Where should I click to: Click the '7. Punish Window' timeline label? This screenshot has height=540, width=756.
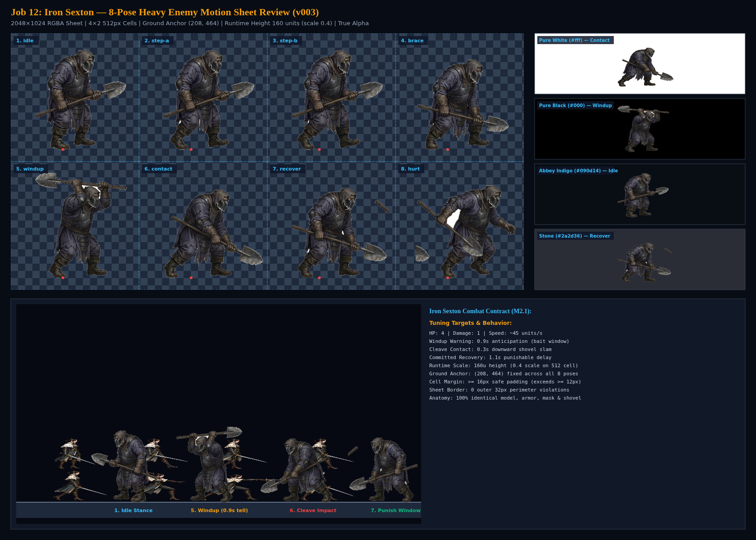click(396, 510)
